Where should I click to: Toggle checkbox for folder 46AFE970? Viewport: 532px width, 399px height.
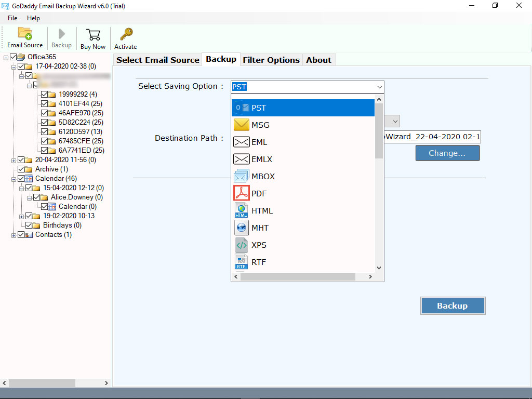tap(44, 113)
